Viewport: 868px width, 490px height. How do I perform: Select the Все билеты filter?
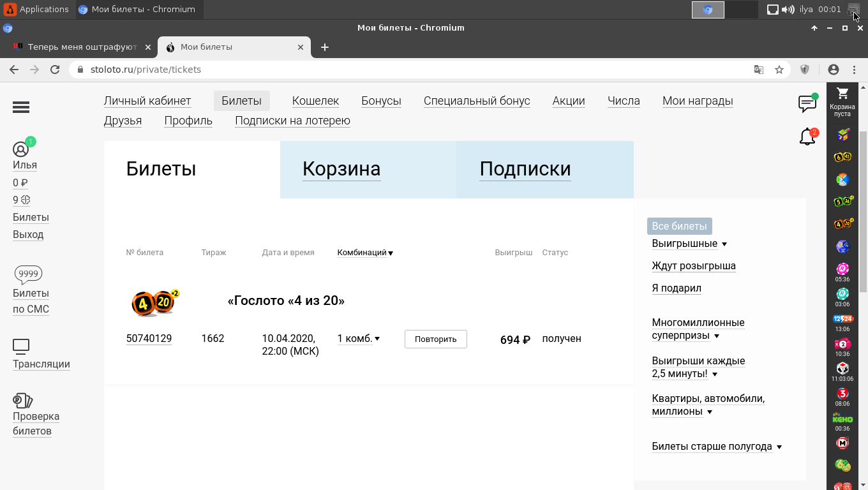pos(679,226)
